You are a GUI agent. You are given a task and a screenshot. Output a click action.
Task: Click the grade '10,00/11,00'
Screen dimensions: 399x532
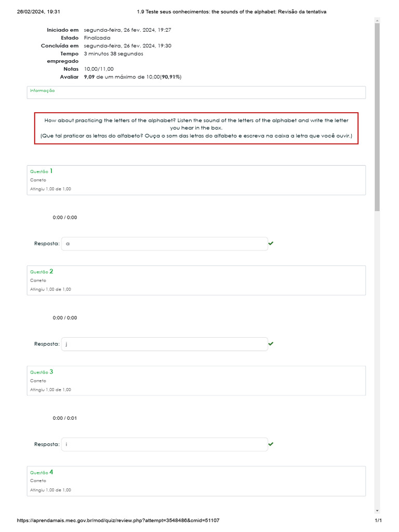pyautogui.click(x=99, y=69)
